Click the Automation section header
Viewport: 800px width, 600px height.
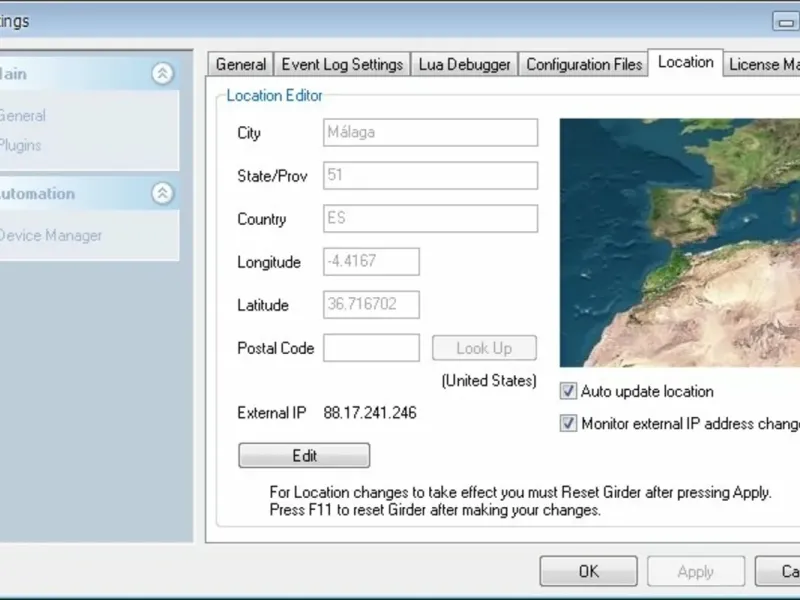click(x=88, y=194)
